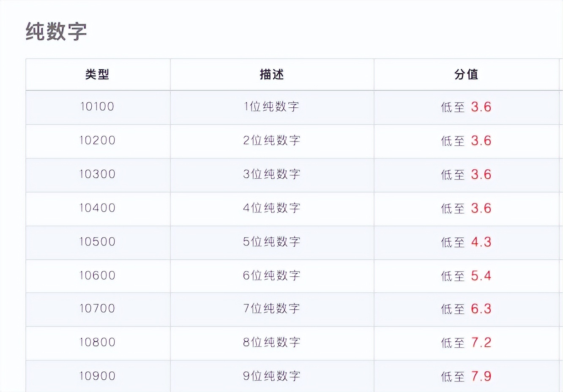Viewport: 563px width, 392px height.
Task: Click the 分值 column header
Action: coord(466,75)
